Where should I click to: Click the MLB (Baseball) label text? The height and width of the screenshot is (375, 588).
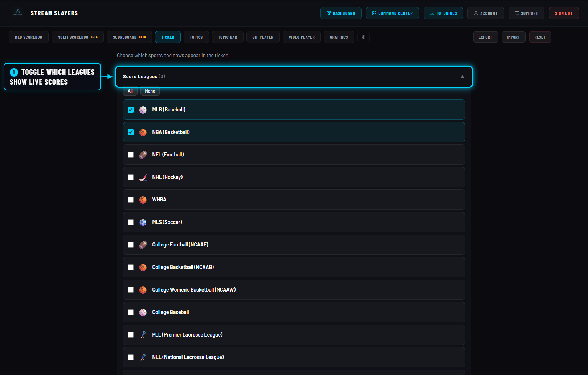click(x=169, y=110)
